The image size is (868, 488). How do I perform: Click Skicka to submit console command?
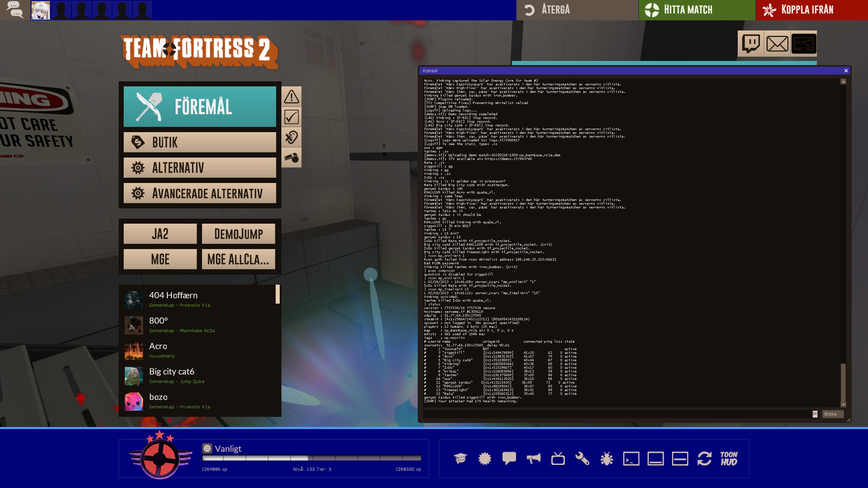click(832, 414)
